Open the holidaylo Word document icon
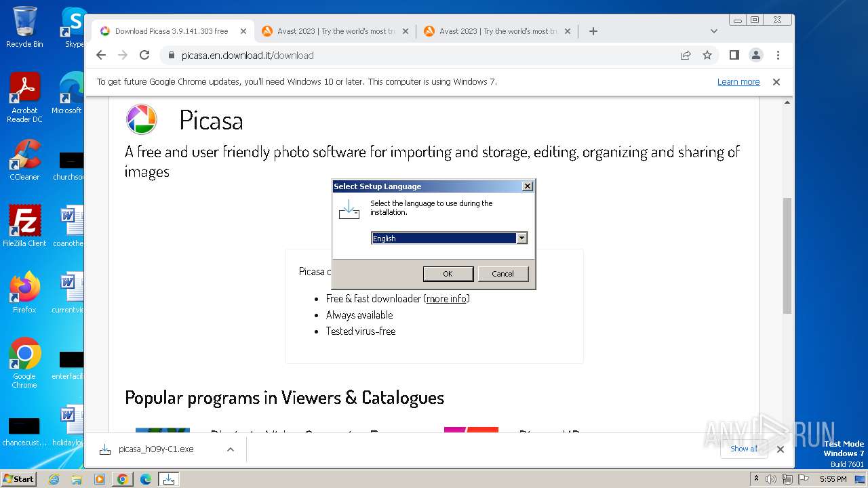868x488 pixels. (x=70, y=426)
